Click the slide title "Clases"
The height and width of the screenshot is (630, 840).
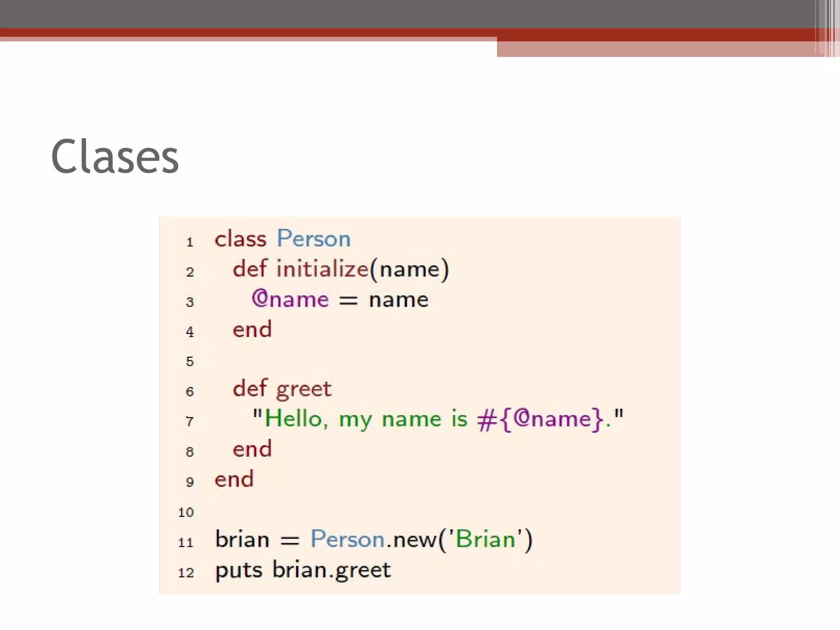pos(115,157)
